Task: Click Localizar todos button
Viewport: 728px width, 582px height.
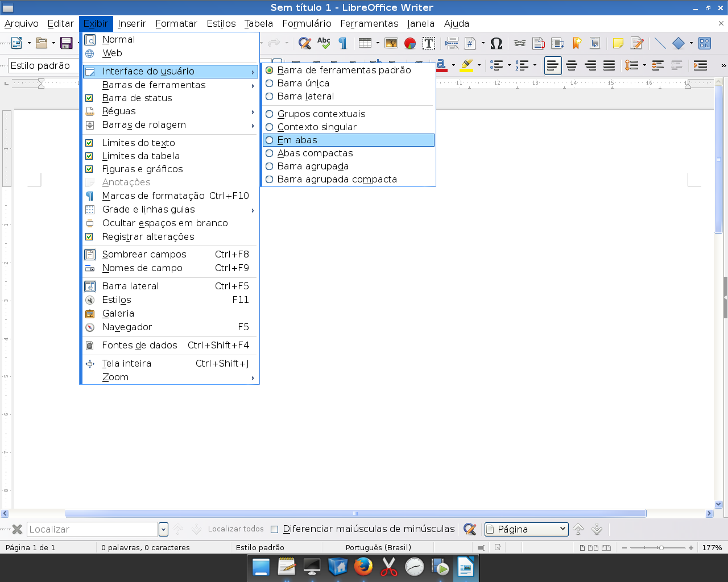Action: [235, 529]
